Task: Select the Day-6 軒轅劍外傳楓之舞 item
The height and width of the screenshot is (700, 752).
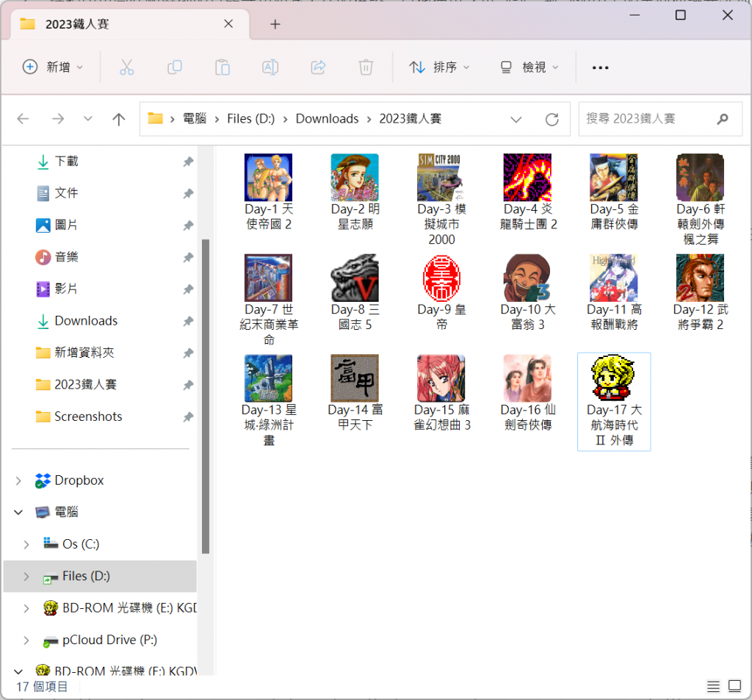Action: pyautogui.click(x=700, y=200)
